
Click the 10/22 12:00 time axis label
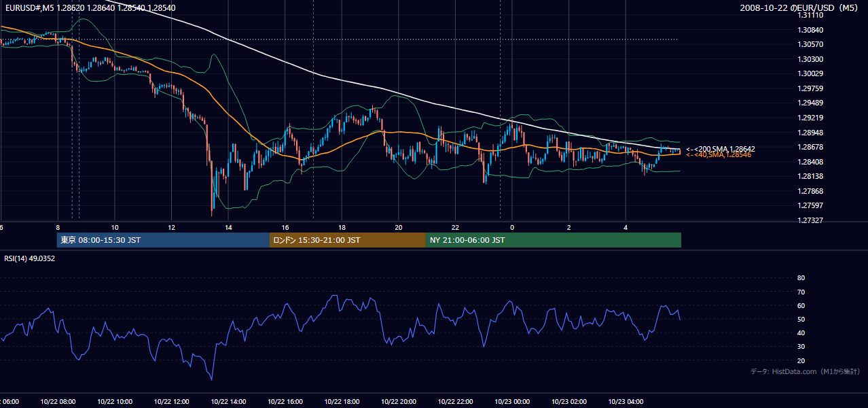tap(171, 401)
